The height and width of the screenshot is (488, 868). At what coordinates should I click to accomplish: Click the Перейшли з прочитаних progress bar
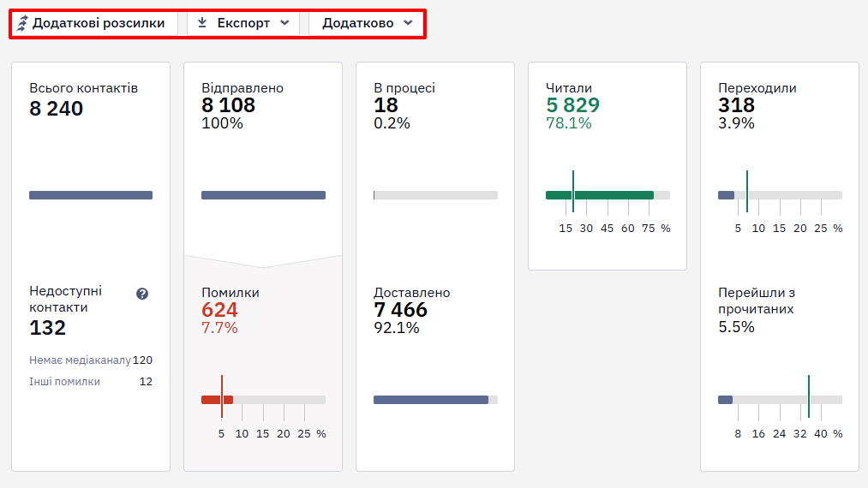[780, 400]
